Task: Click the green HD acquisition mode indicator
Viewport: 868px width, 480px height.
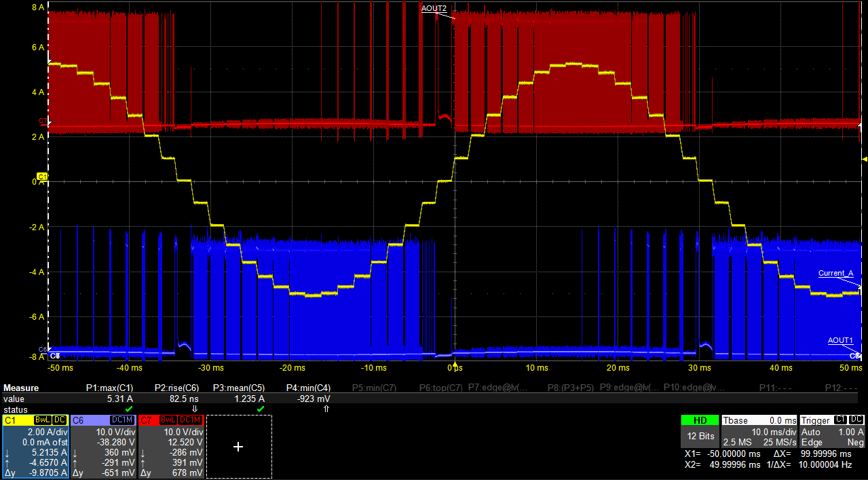Action: tap(700, 420)
